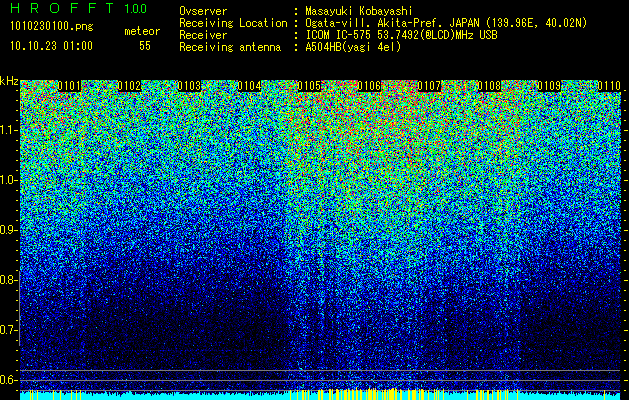
Task: Click the 0.7 frequency axis label
Action: click(8, 330)
